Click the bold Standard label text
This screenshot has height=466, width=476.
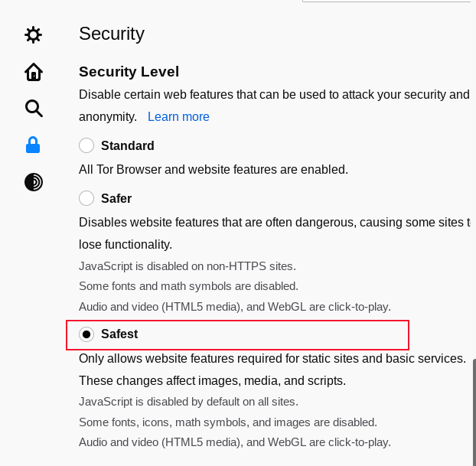coord(128,145)
